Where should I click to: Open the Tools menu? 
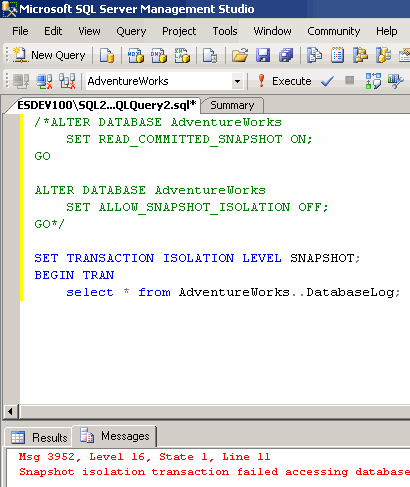[225, 31]
